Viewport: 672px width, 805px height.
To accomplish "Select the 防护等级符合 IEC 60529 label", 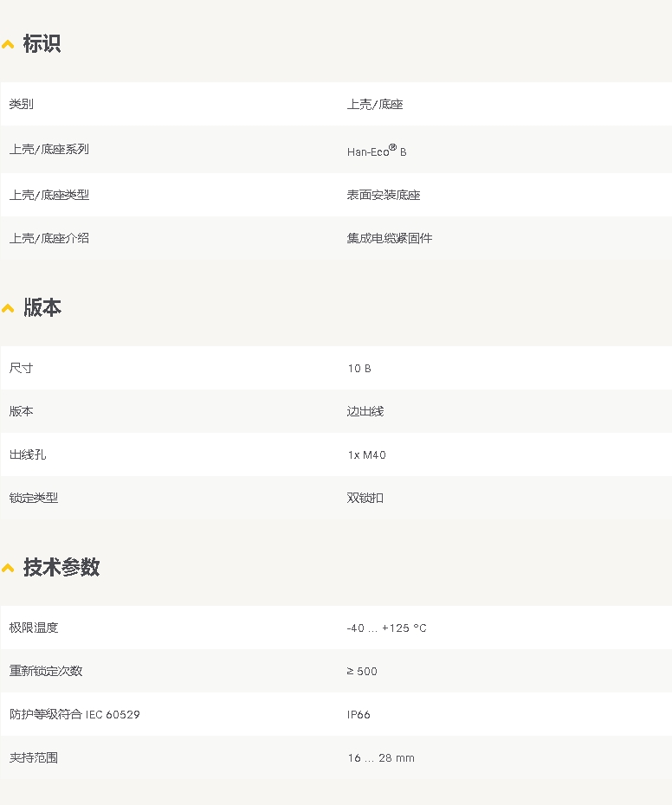I will coord(74,714).
